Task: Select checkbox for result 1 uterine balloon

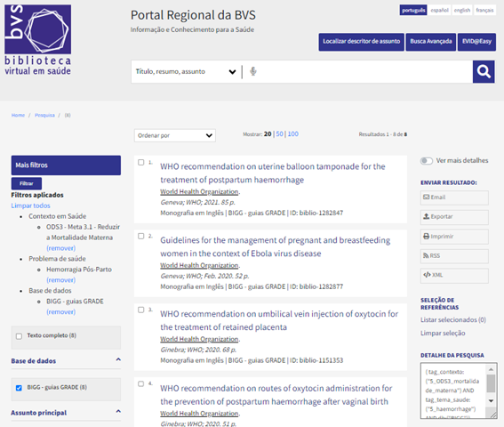Action: [x=140, y=162]
